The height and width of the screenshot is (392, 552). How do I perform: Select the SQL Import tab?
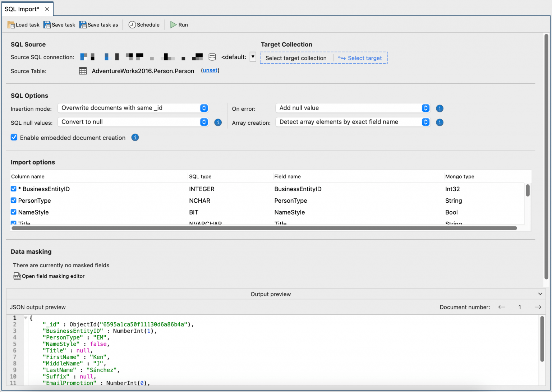(x=22, y=9)
